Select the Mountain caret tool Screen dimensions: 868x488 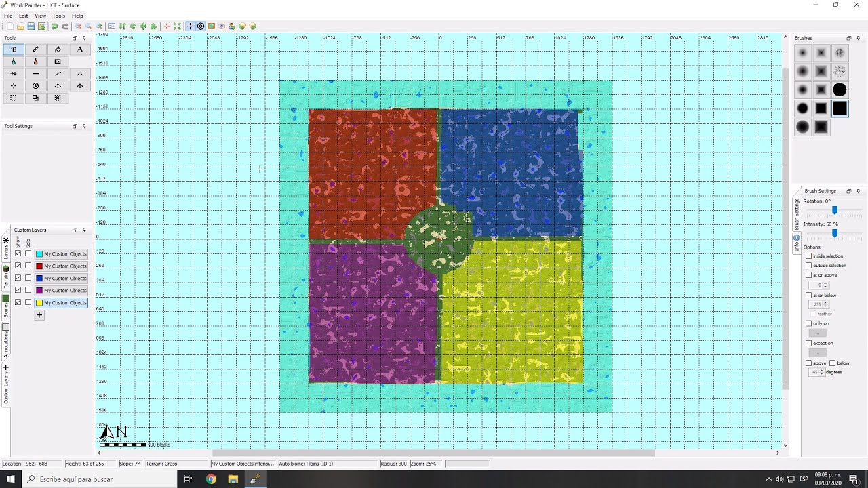coord(79,74)
